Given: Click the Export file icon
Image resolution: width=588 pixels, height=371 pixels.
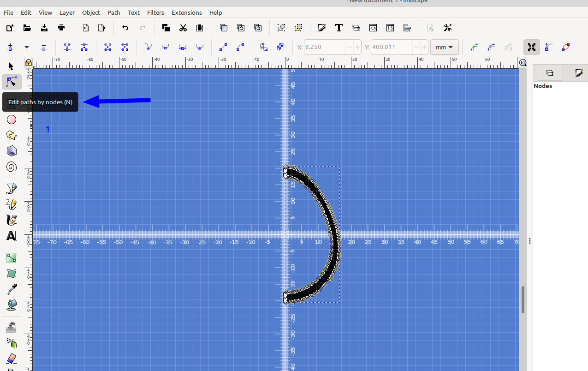Looking at the screenshot, I should (102, 28).
